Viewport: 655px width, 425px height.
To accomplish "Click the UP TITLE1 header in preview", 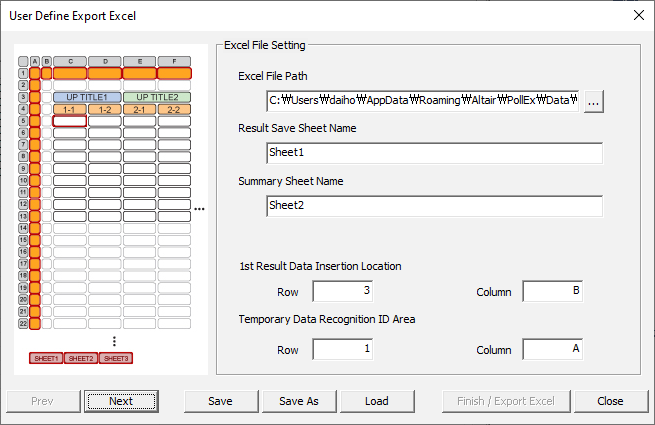I will pos(87,97).
